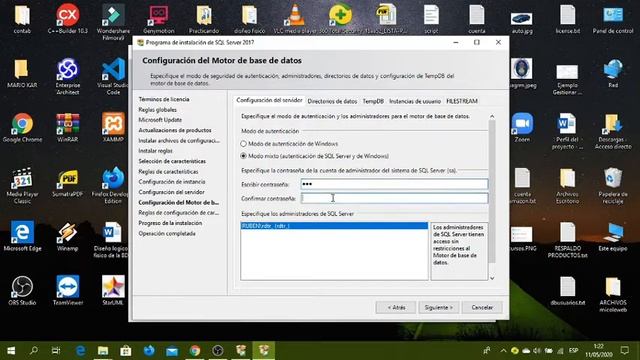Screen dimensions: 640x360
Task: Open Papelera de reciclaje desktop icon
Action: [x=613, y=185]
